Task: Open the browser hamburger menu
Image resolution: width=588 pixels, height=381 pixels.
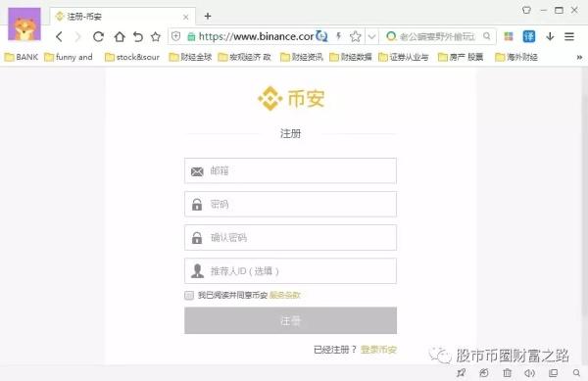Action: click(569, 36)
